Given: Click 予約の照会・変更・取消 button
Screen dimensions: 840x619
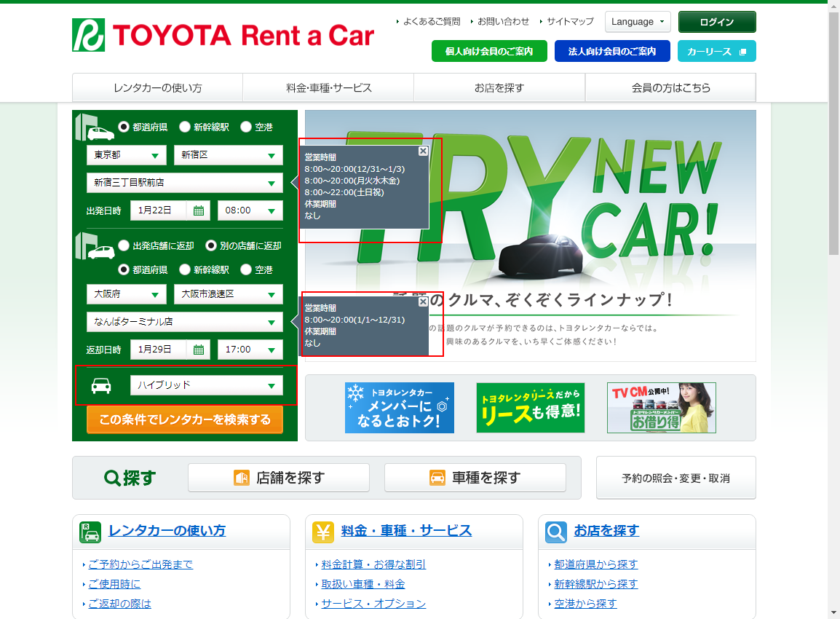Looking at the screenshot, I should [675, 478].
